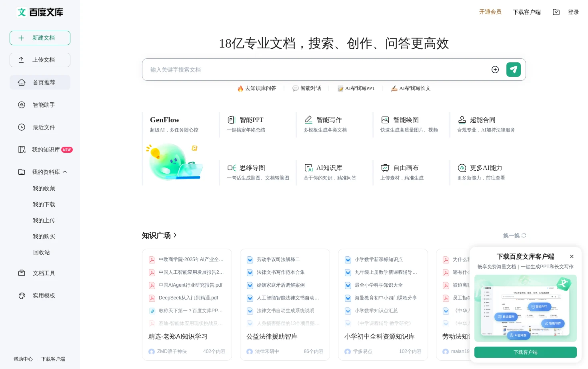Click the AI知识库 document icon
This screenshot has height=369, width=588.
308,168
